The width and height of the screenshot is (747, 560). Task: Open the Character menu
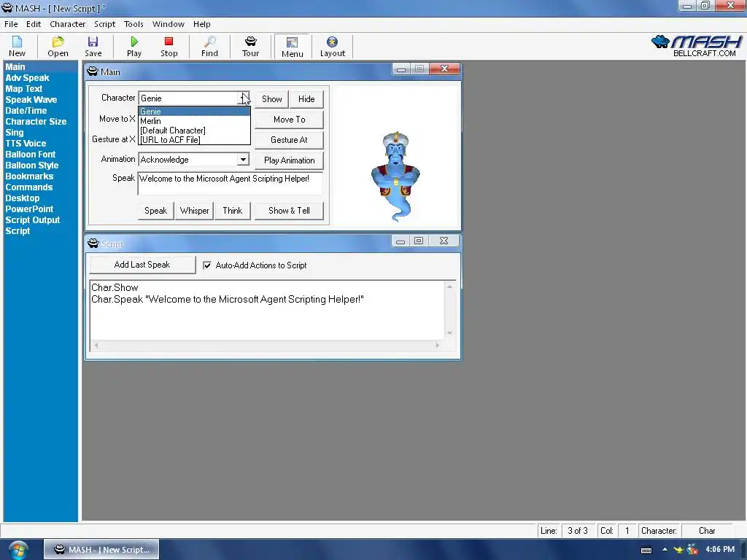click(x=68, y=24)
